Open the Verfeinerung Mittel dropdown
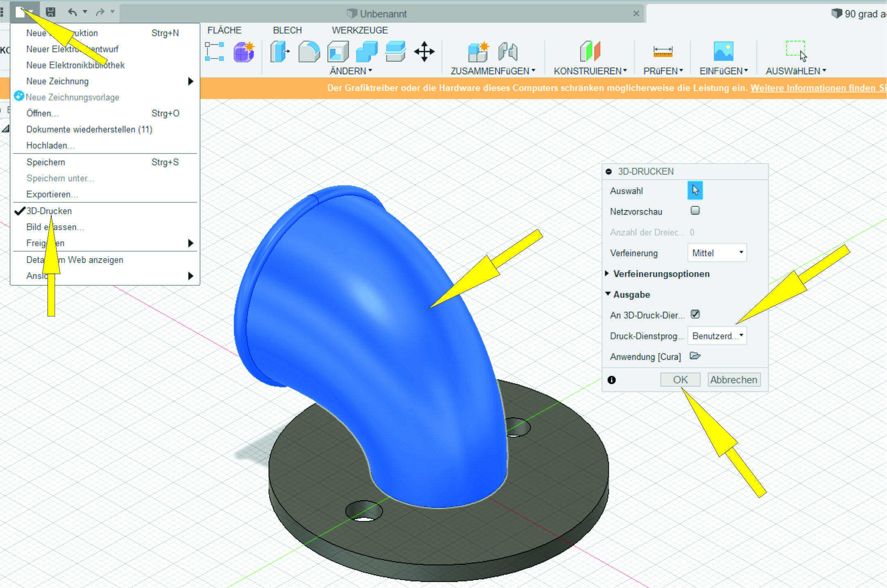 coord(717,253)
